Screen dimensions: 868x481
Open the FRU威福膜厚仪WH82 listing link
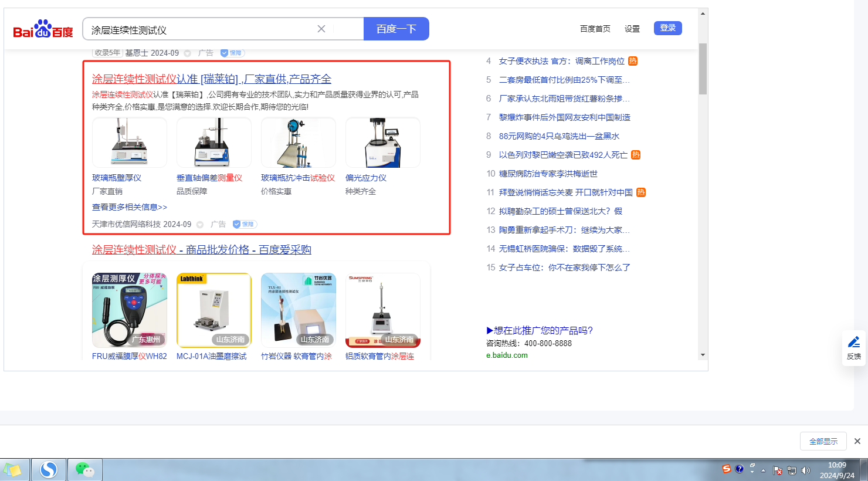tap(130, 356)
